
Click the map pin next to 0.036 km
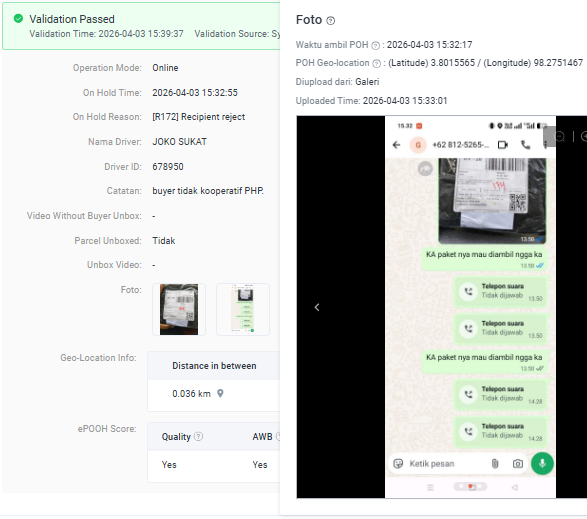click(220, 393)
